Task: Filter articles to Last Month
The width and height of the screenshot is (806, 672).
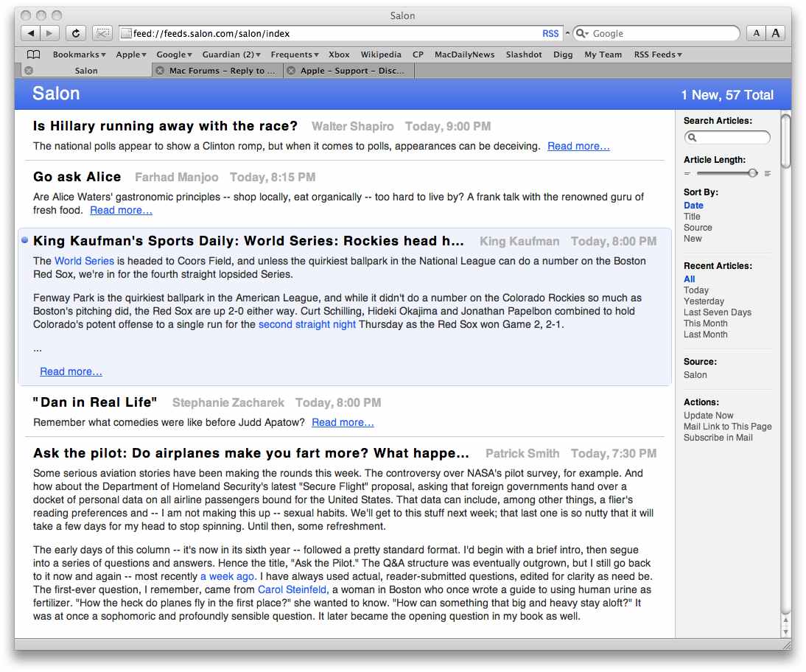Action: (705, 335)
